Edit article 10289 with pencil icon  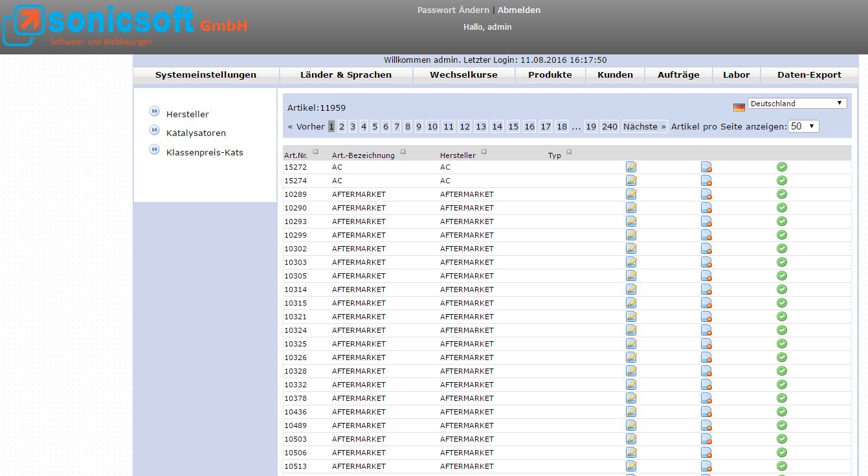click(x=631, y=194)
